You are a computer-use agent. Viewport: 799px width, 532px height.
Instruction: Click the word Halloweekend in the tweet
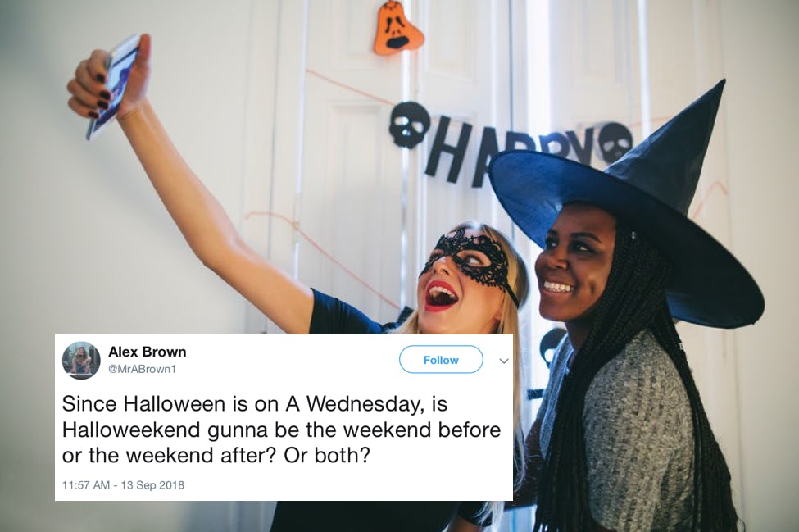[132, 430]
